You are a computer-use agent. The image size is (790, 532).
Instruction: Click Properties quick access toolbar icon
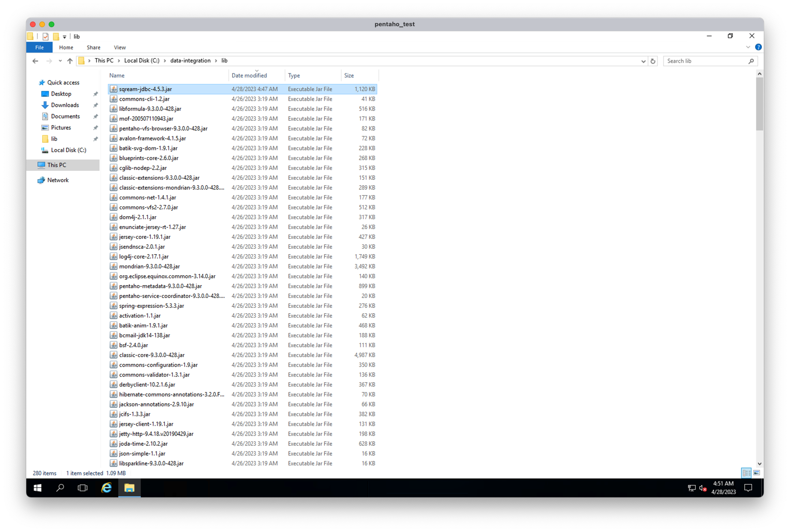[x=45, y=37]
